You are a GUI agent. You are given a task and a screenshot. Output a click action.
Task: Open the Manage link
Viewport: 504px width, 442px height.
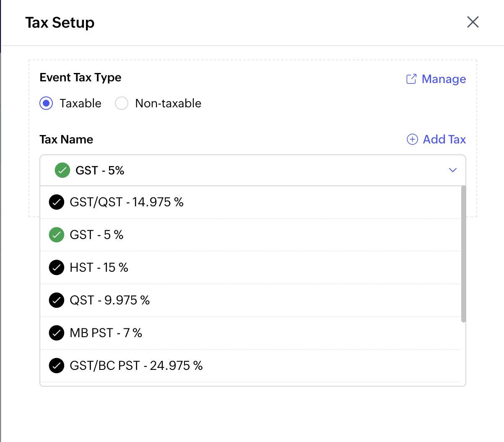[x=444, y=79]
